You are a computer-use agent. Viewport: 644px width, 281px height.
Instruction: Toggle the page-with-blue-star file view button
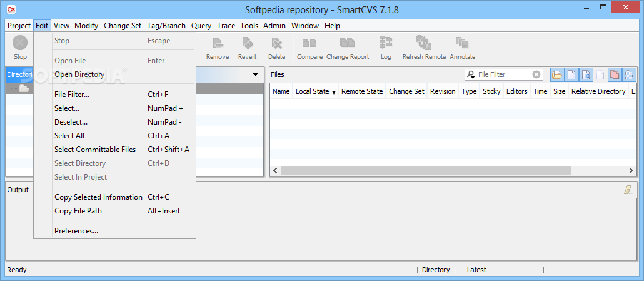[x=586, y=74]
